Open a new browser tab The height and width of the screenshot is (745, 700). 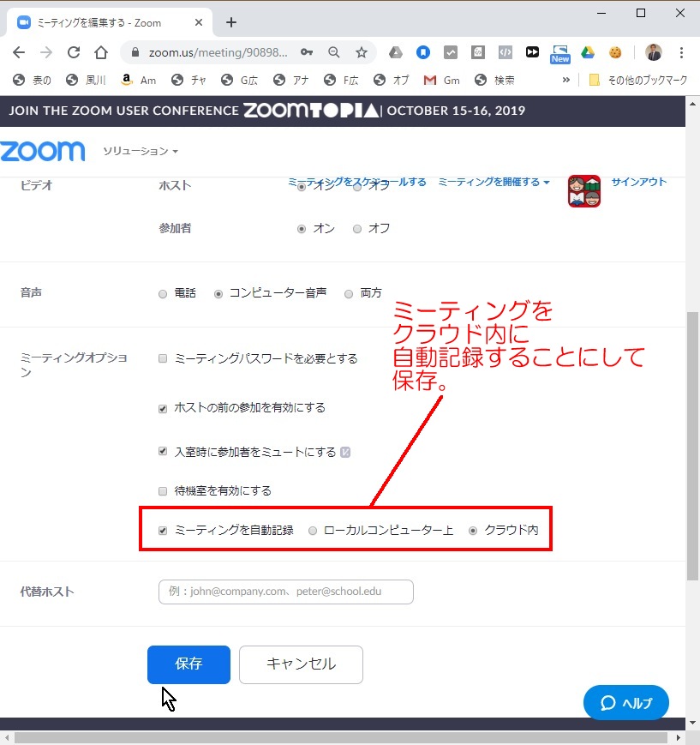tap(231, 22)
